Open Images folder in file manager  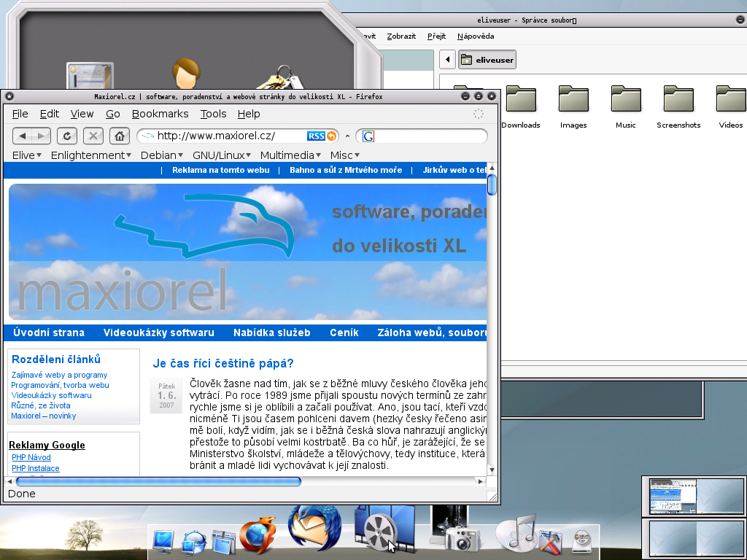pyautogui.click(x=573, y=107)
